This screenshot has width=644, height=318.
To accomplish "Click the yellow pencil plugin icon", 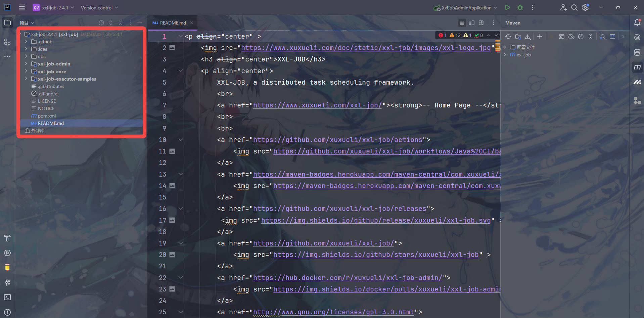I will point(7,267).
